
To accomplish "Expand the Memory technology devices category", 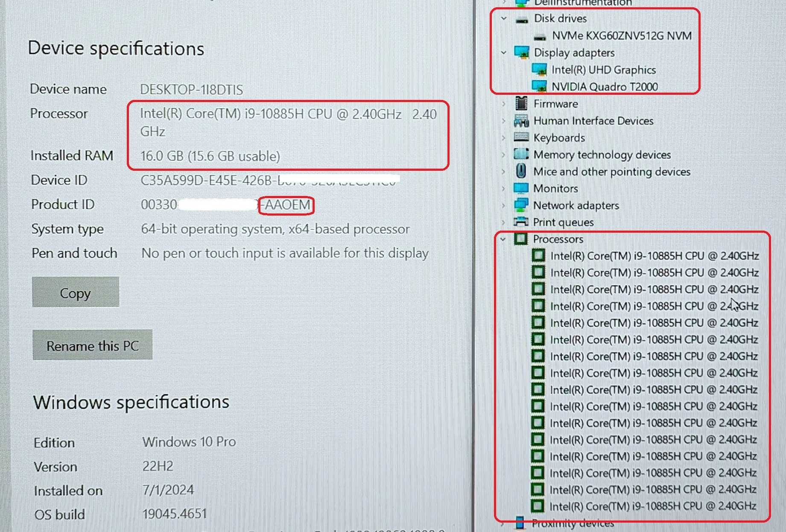I will (x=503, y=155).
